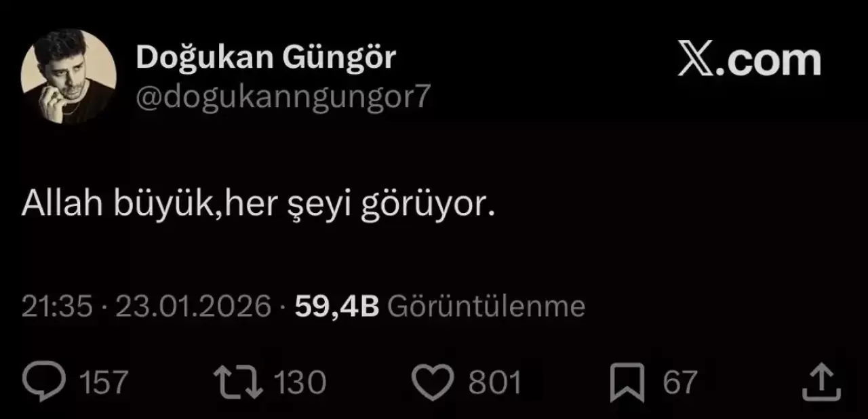Click the 801 likes count
Screen dimensions: 868x419
point(495,383)
